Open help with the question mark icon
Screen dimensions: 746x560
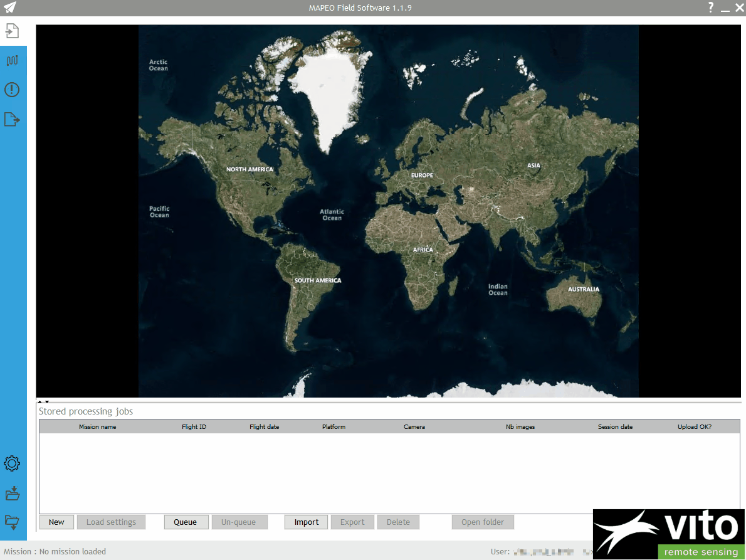pos(710,8)
